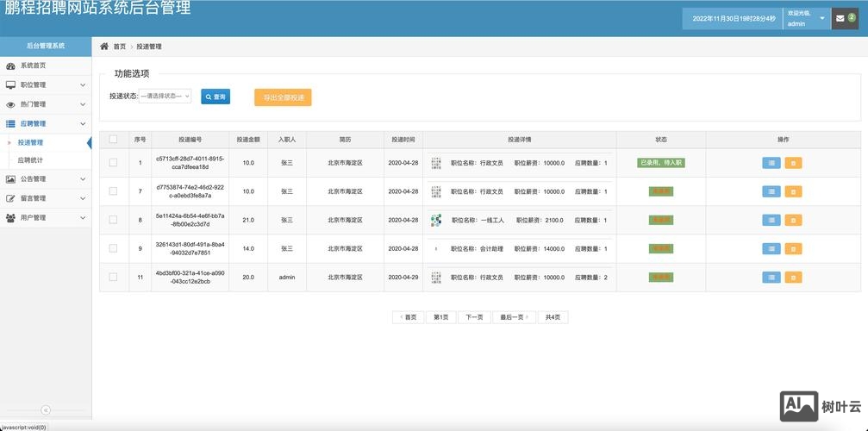Click orange delete icon for row 7
Image resolution: width=868 pixels, height=431 pixels.
coord(793,191)
